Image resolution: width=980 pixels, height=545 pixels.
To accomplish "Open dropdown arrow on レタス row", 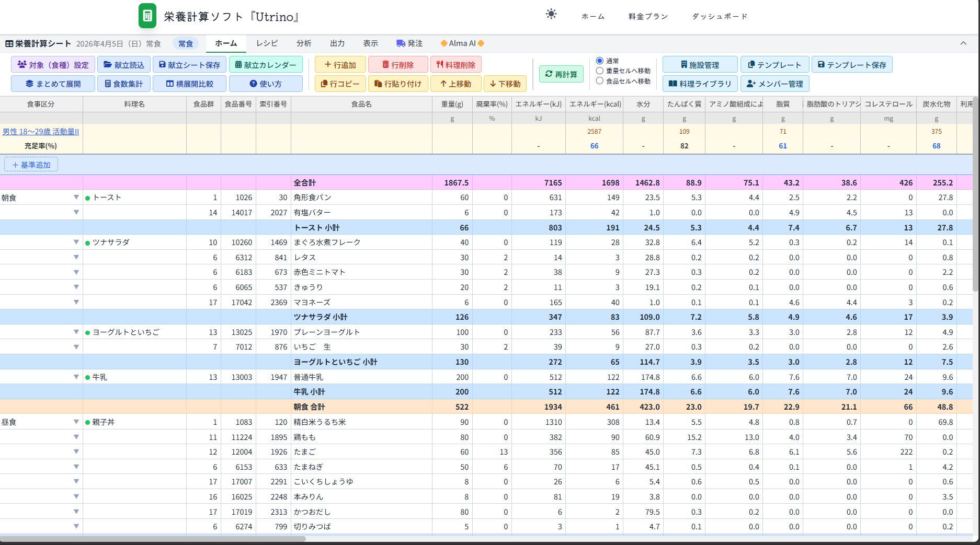I will pos(76,258).
